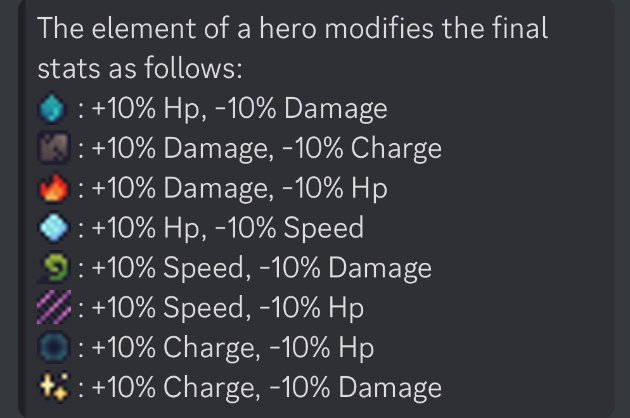
Task: Click the text '+10% Speed, -10% Hp'
Action: point(228,308)
